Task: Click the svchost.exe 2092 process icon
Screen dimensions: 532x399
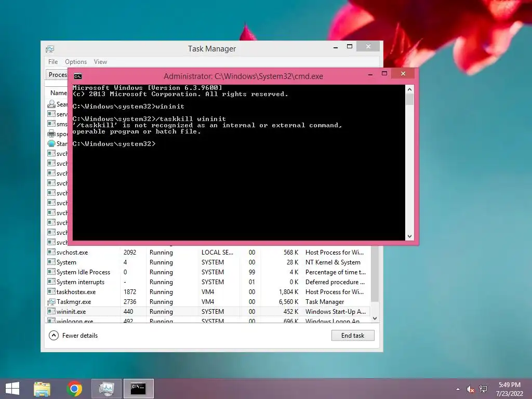Action: point(51,252)
